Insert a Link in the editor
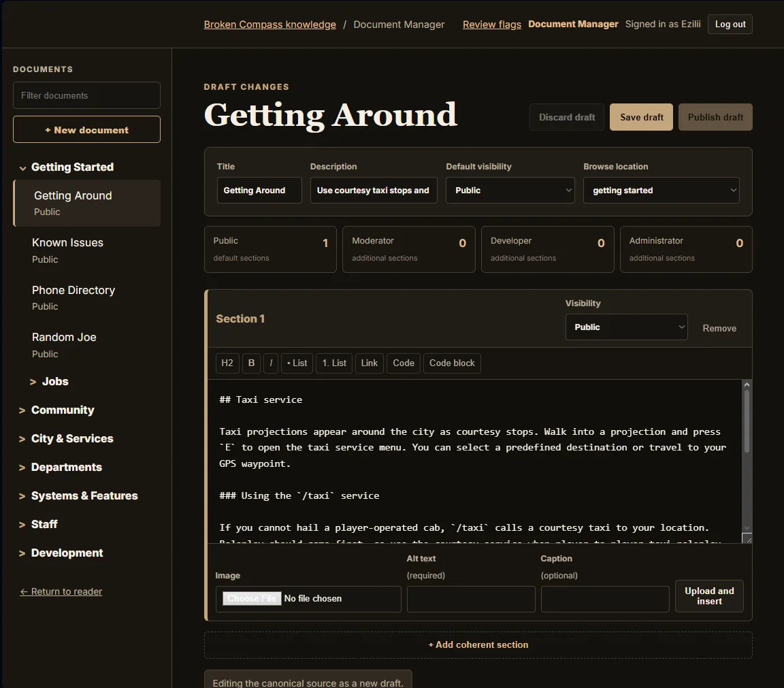The image size is (784, 688). point(370,363)
